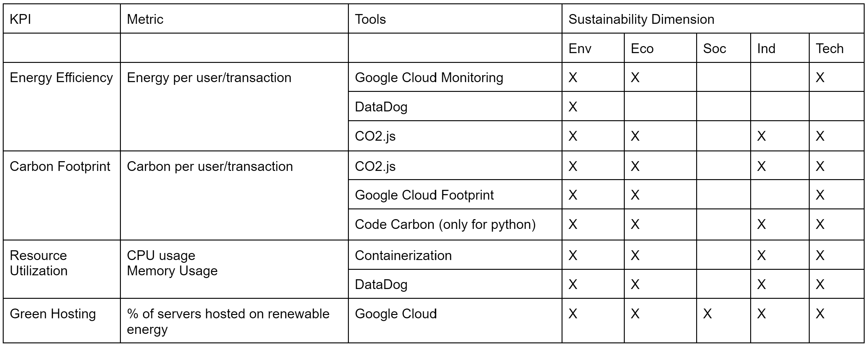This screenshot has width=868, height=347.
Task: Select Carbon per user/transaction metric cell
Action: pos(234,195)
